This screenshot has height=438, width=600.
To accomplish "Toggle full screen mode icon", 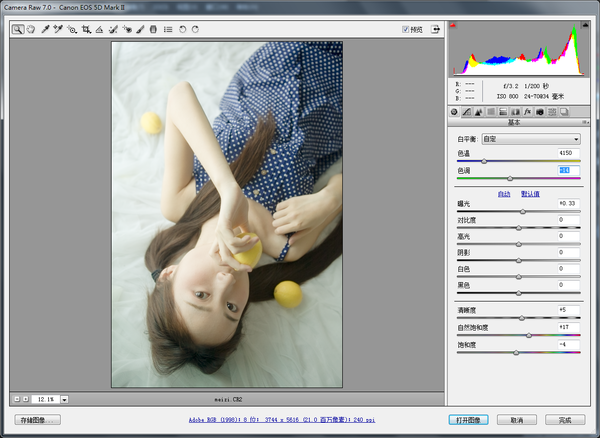I will tap(436, 30).
